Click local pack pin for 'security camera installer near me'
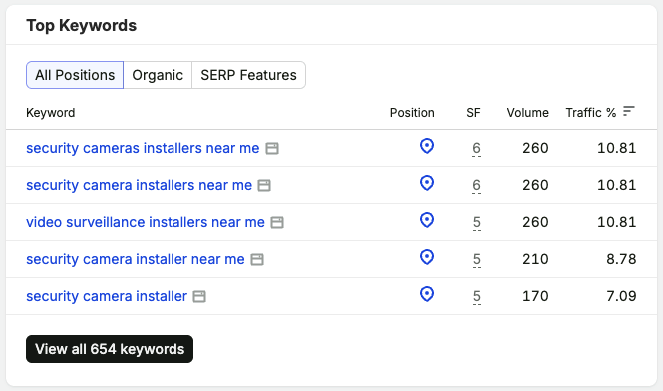663x391 pixels. coord(427,257)
